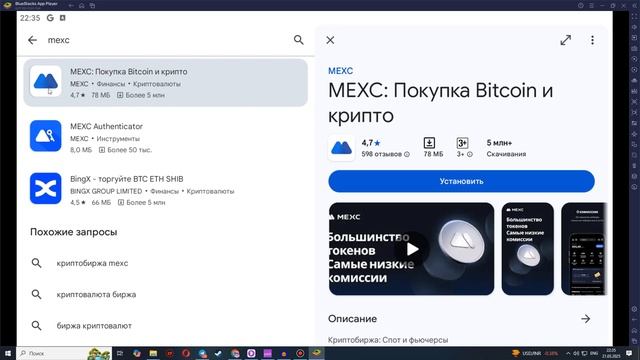Open BlueStacks hamburger menu in title bar
This screenshot has width=640, height=360.
point(591,5)
